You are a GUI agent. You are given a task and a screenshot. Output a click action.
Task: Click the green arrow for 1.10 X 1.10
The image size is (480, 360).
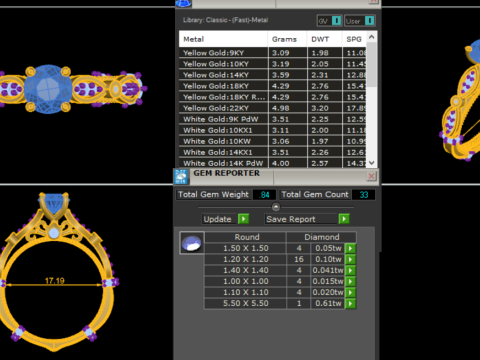[x=350, y=292]
